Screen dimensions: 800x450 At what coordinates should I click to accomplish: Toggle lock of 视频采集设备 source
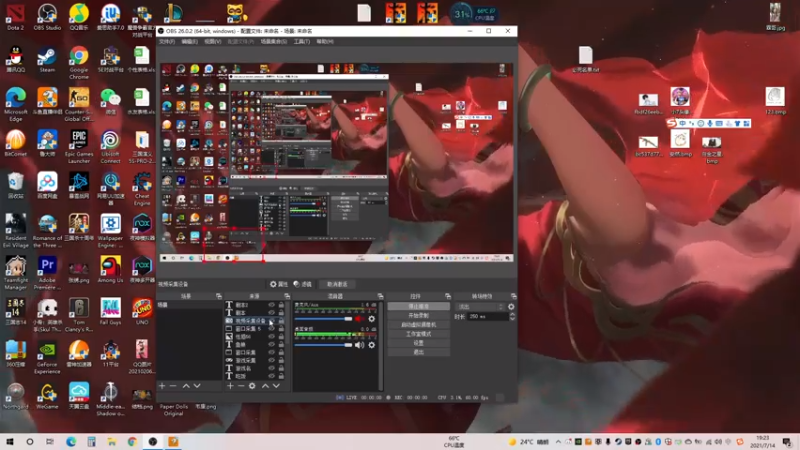[281, 321]
